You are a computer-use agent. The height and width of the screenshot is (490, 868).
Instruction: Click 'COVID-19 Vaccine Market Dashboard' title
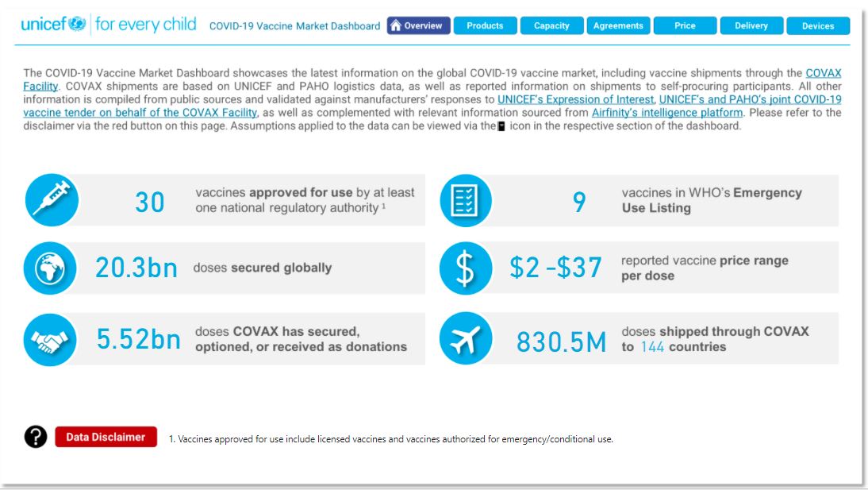click(x=294, y=26)
